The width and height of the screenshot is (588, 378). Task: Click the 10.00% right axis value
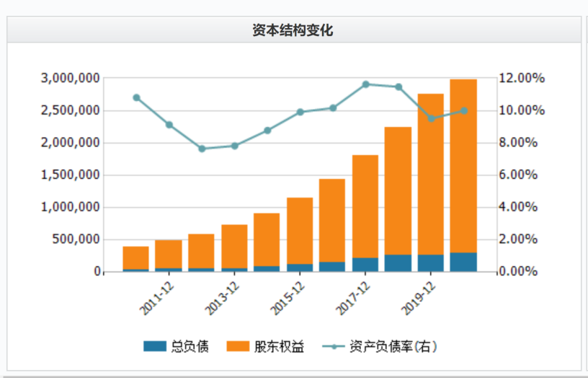(x=522, y=110)
